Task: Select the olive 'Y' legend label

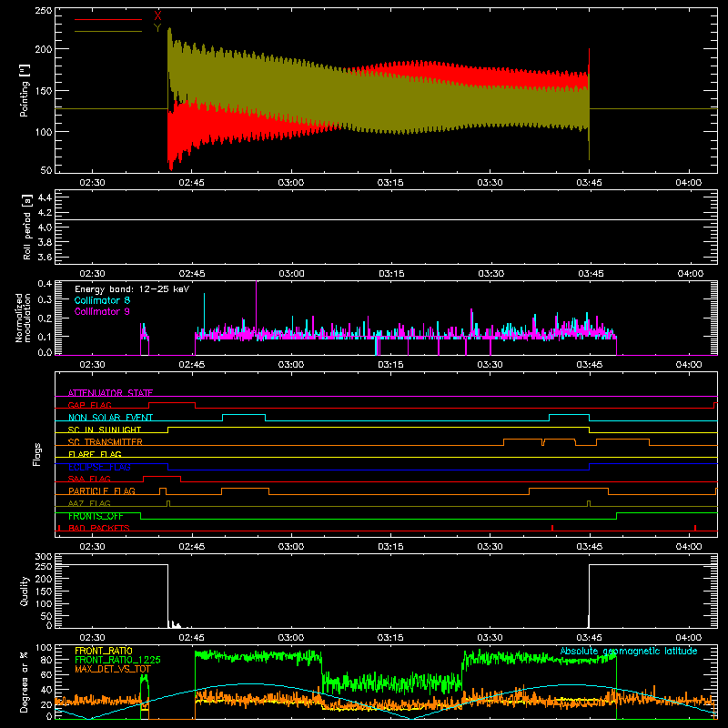Action: pos(157,28)
